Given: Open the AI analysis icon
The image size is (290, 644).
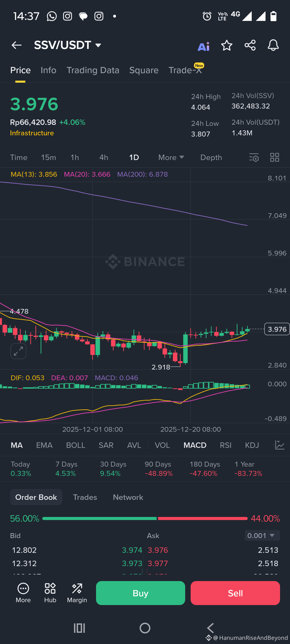Looking at the screenshot, I should click(x=204, y=46).
